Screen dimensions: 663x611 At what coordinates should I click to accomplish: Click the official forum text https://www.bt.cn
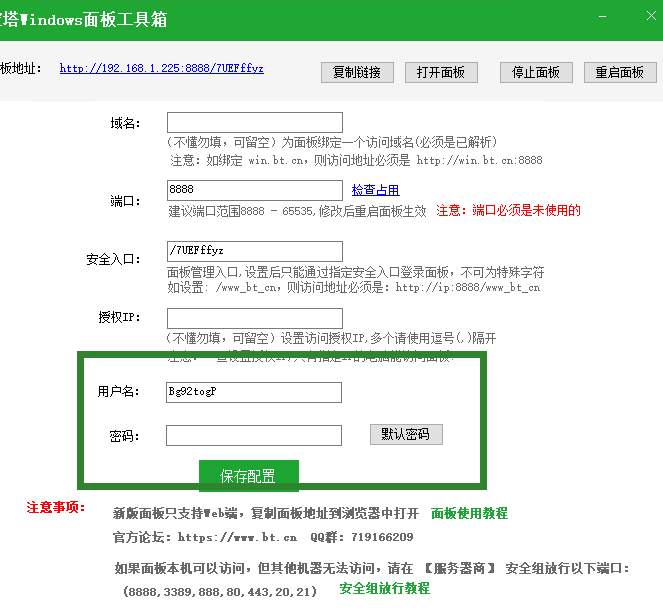[x=237, y=537]
